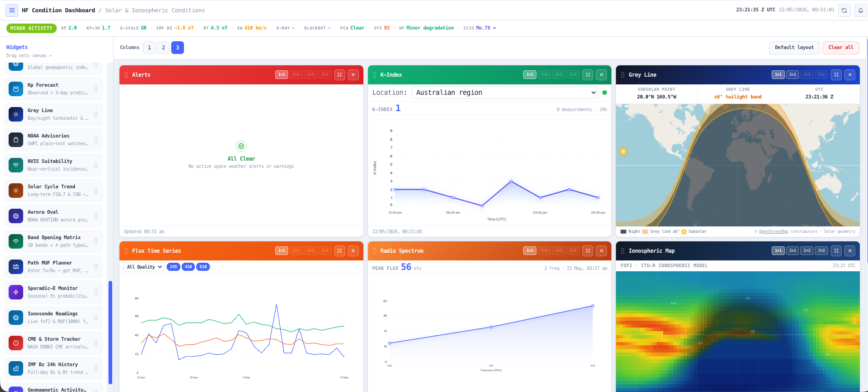
Task: Click the K-Index chart peak data point
Action: [511, 181]
